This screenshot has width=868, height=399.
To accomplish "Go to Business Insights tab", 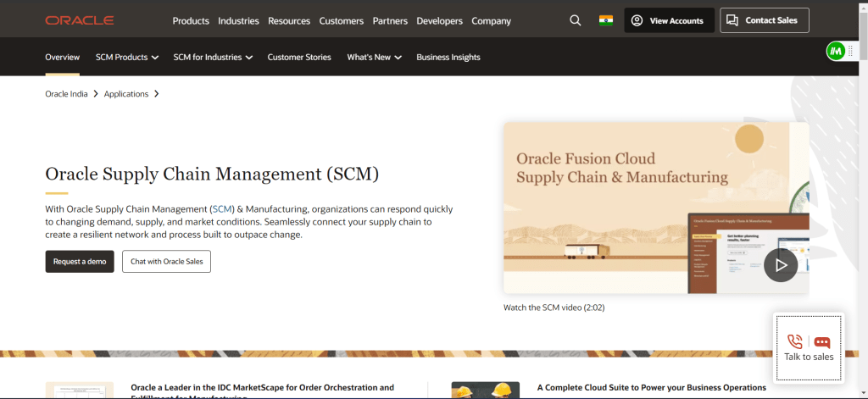I will pos(448,57).
